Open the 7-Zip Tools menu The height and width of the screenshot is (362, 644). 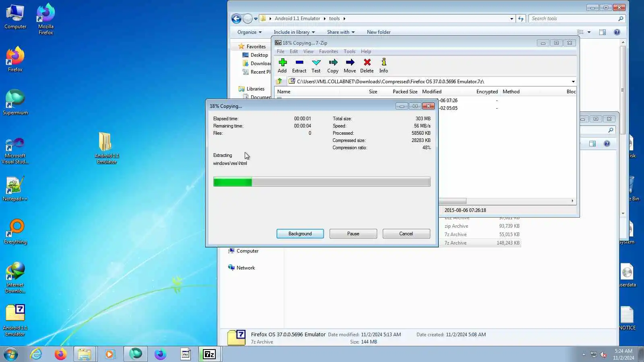349,51
